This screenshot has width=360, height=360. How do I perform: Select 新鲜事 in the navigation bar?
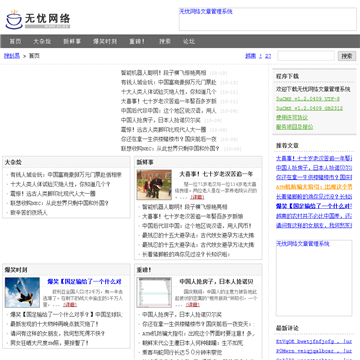(72, 41)
